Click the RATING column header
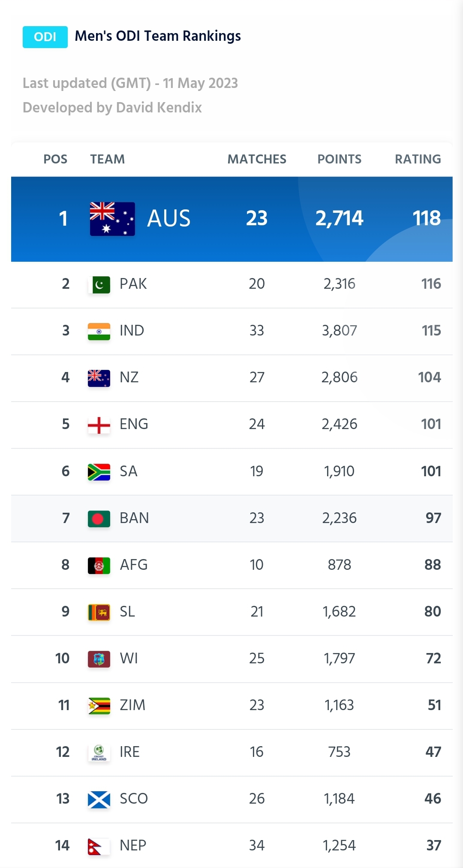 pyautogui.click(x=418, y=159)
